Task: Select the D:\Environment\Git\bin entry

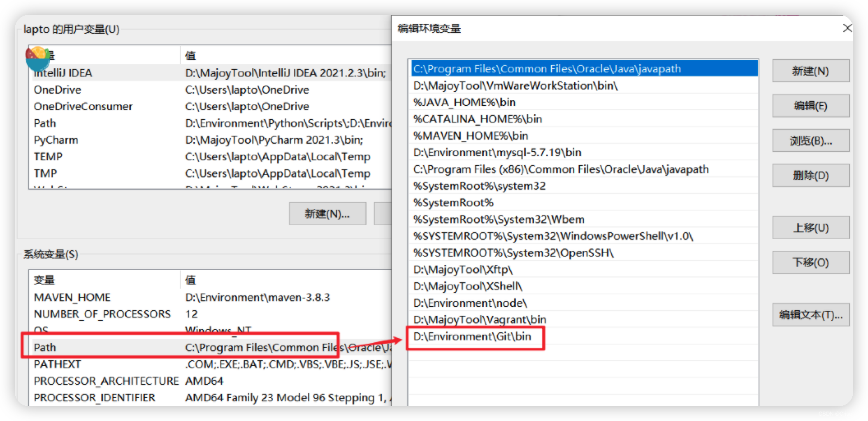Action: 584,336
